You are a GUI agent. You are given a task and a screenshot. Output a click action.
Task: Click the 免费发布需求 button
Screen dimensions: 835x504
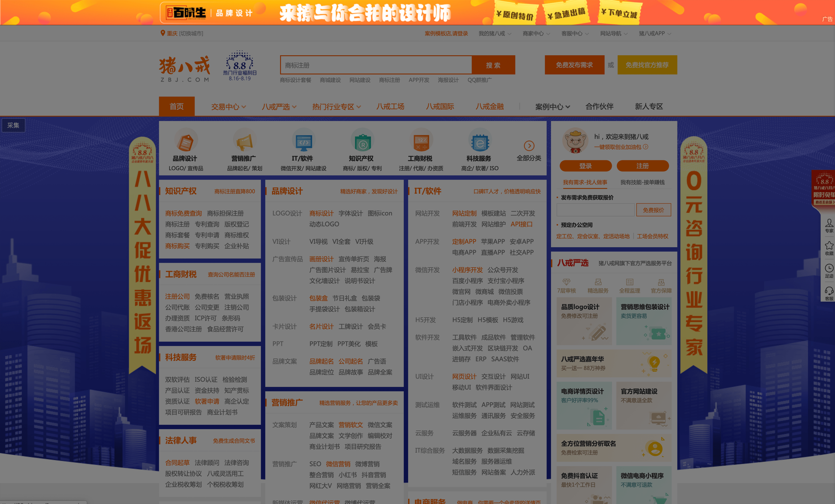(x=574, y=65)
